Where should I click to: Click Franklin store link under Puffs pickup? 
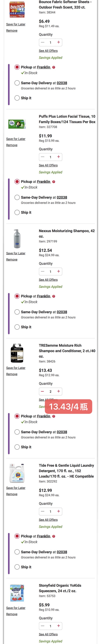[x=44, y=181]
